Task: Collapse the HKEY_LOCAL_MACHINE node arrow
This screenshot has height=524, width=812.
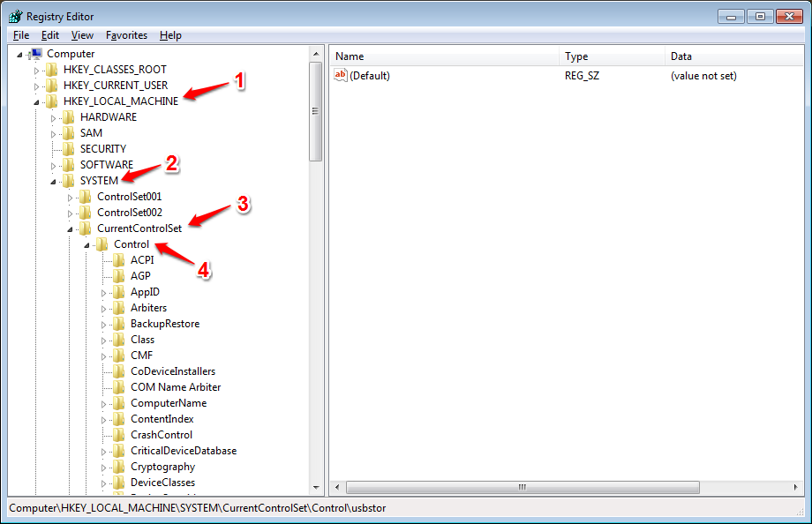Action: (x=36, y=102)
